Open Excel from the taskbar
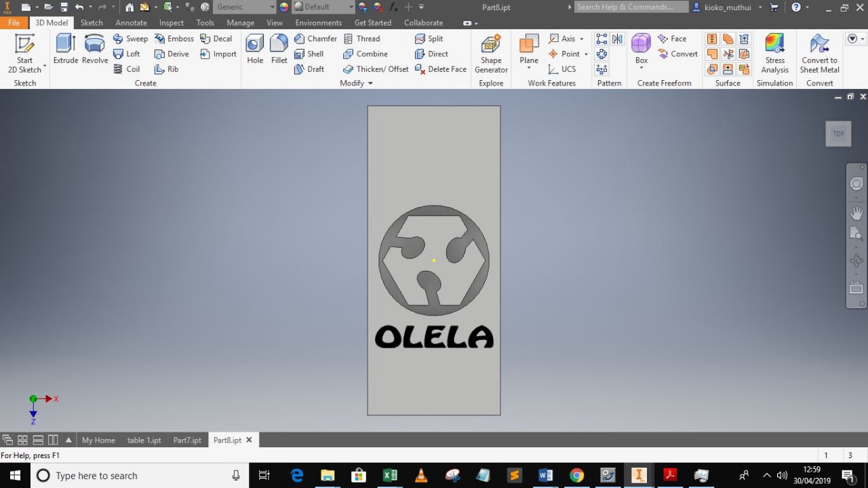Screen dimensions: 868x488 click(x=390, y=475)
